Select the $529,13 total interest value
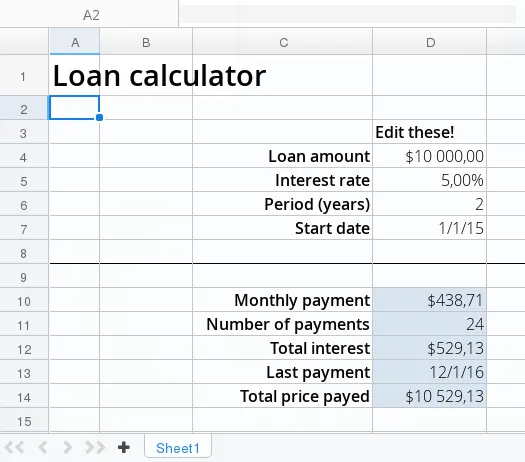The width and height of the screenshot is (525, 462). [x=429, y=348]
